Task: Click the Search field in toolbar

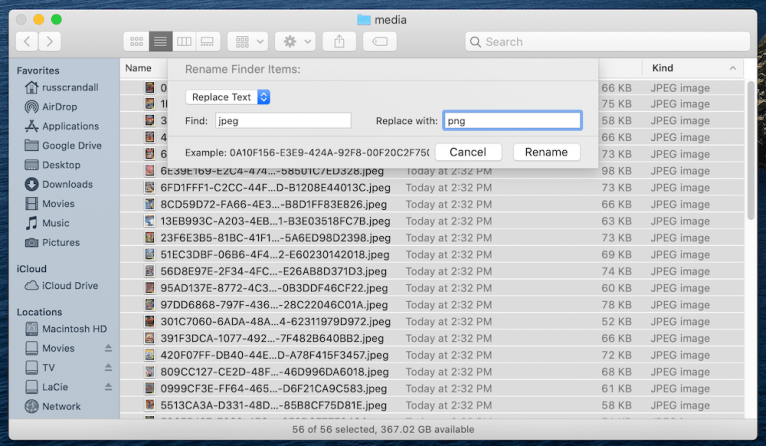Action: (605, 41)
